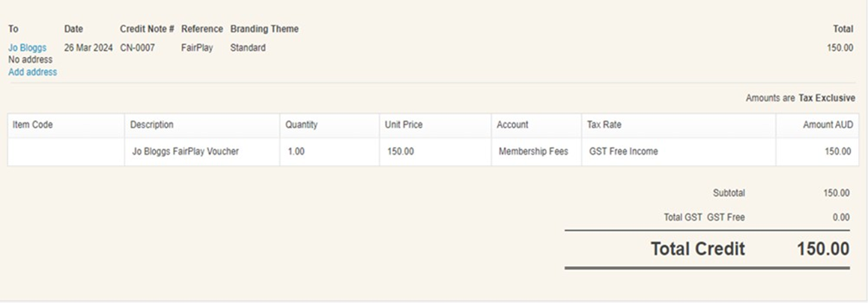Click the Unit Price cell showing 150.00
Viewport: 868px width, 303px height.
(435, 151)
